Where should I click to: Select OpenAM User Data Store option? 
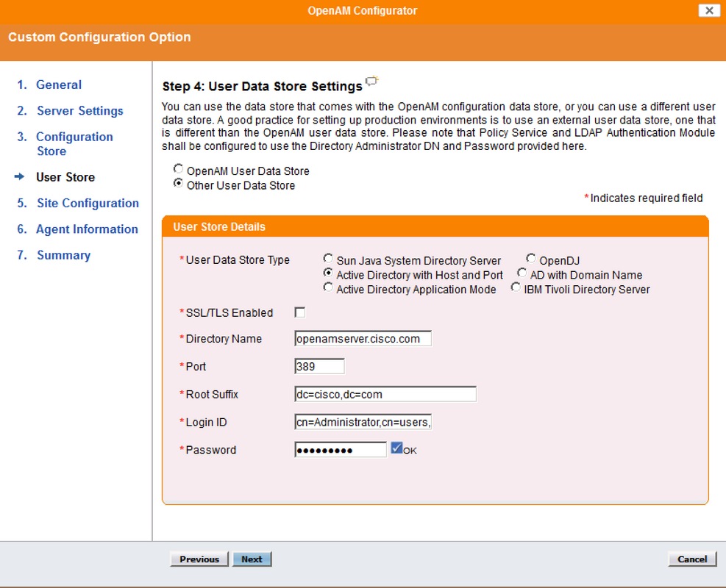coord(177,168)
